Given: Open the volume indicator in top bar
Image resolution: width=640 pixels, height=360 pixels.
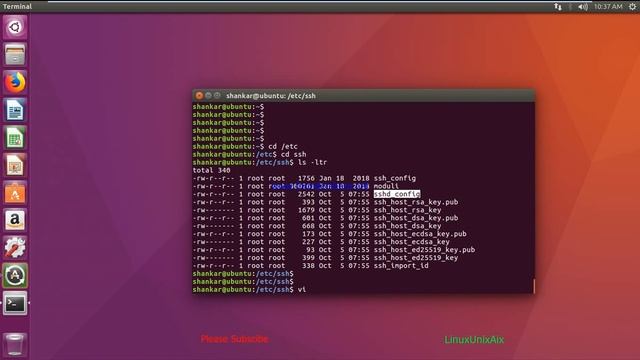Looking at the screenshot, I should point(583,7).
